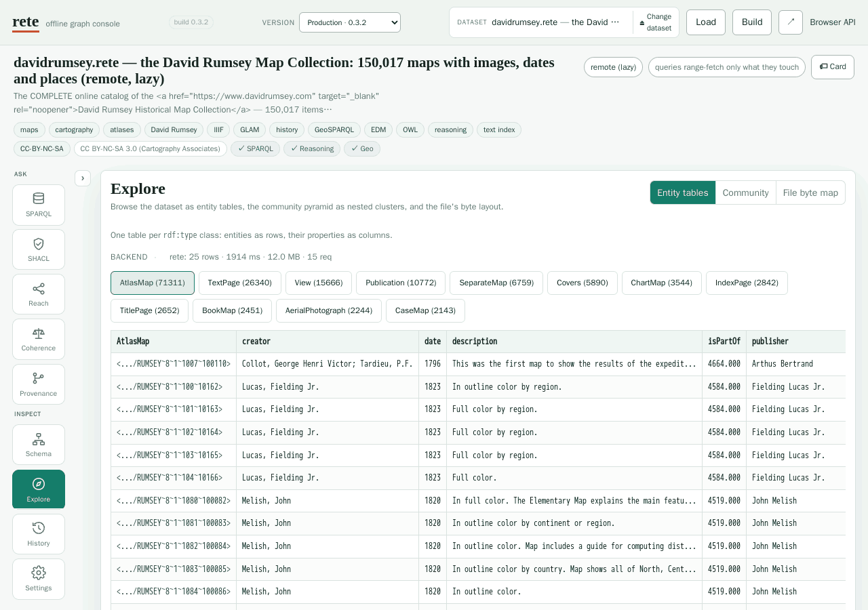Open the Coherence scales tool
This screenshot has height=610, width=868.
(x=39, y=340)
